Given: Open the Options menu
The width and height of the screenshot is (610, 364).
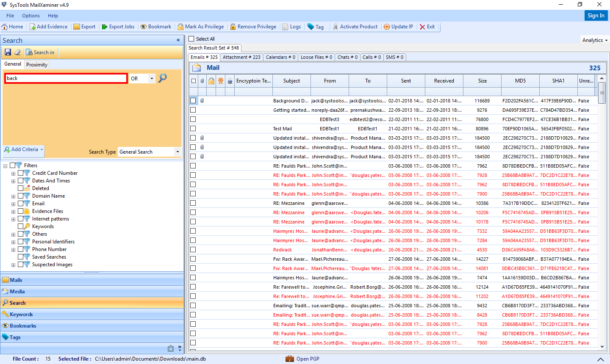Looking at the screenshot, I should [31, 16].
